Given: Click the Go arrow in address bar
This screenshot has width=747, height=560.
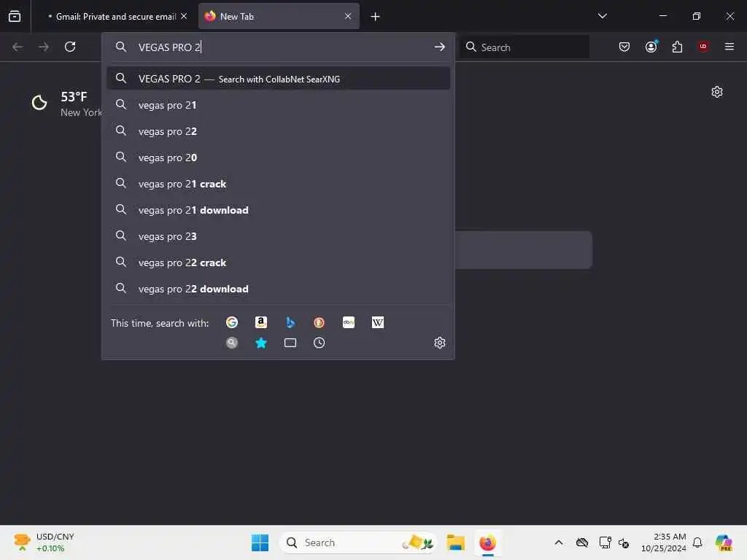Looking at the screenshot, I should pyautogui.click(x=440, y=47).
